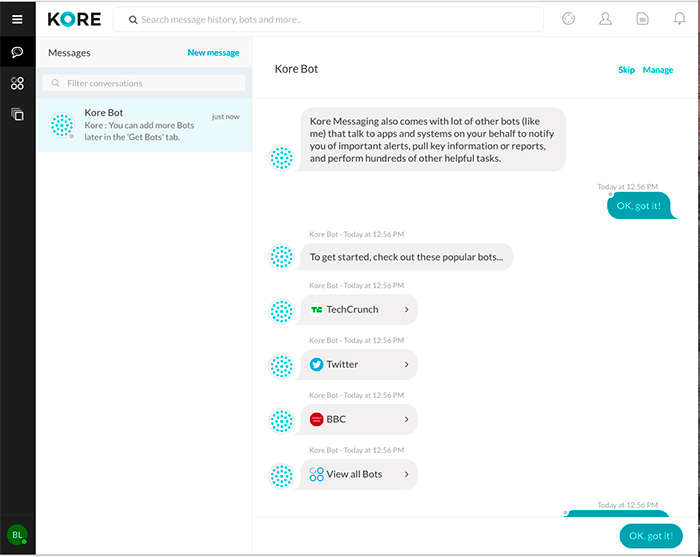Click the Manage link
Viewport: 700px width, 557px height.
coord(658,70)
